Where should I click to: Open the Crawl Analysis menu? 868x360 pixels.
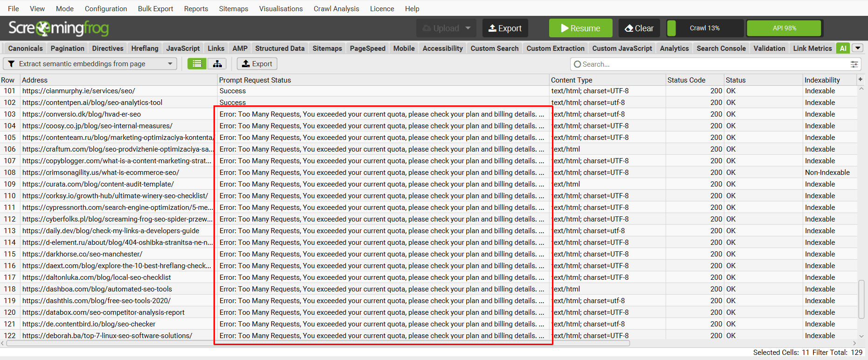[336, 8]
